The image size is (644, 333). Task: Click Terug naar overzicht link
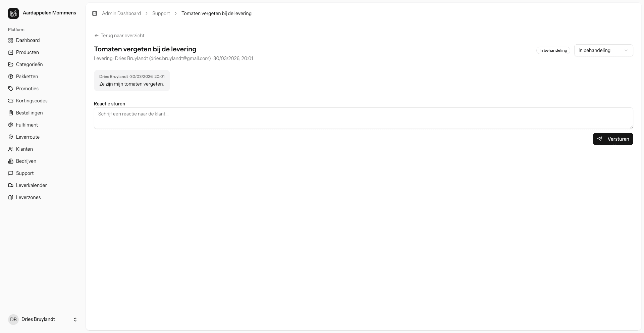click(x=119, y=36)
